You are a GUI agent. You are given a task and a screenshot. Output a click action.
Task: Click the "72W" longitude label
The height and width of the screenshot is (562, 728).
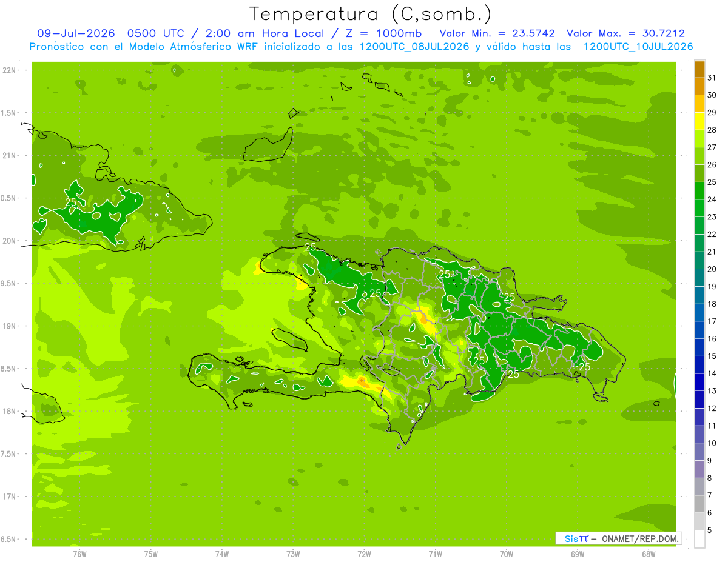[x=365, y=554]
